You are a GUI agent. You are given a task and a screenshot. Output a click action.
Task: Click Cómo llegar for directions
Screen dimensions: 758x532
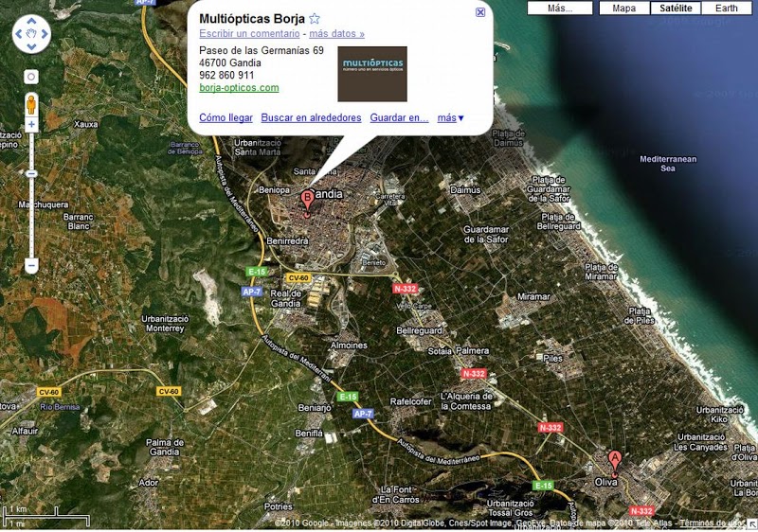226,117
